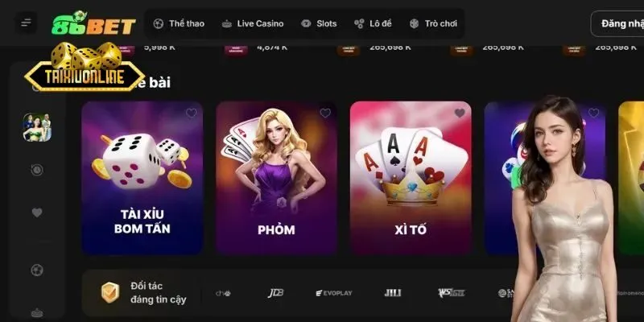
Task: Open the Thể thao menu
Action: pos(179,23)
